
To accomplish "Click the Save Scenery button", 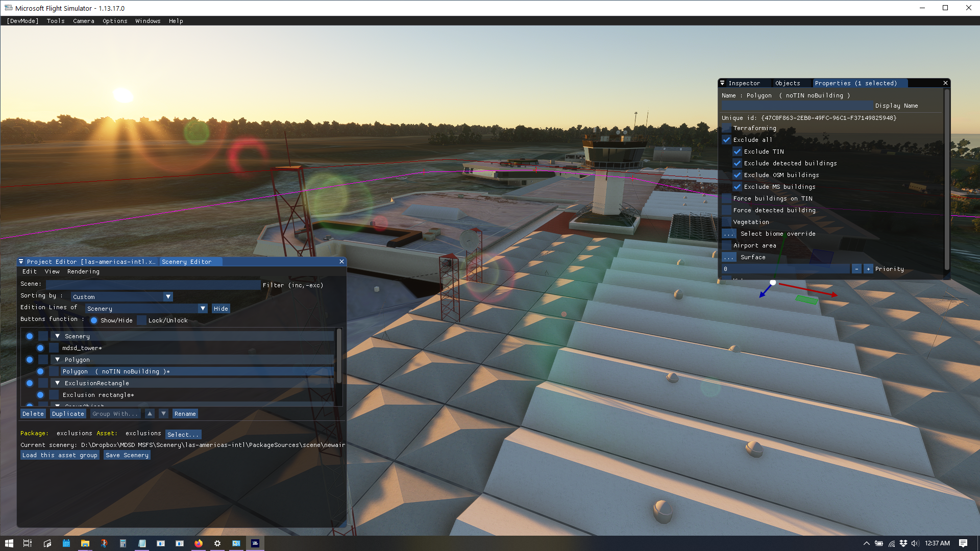I will point(127,455).
